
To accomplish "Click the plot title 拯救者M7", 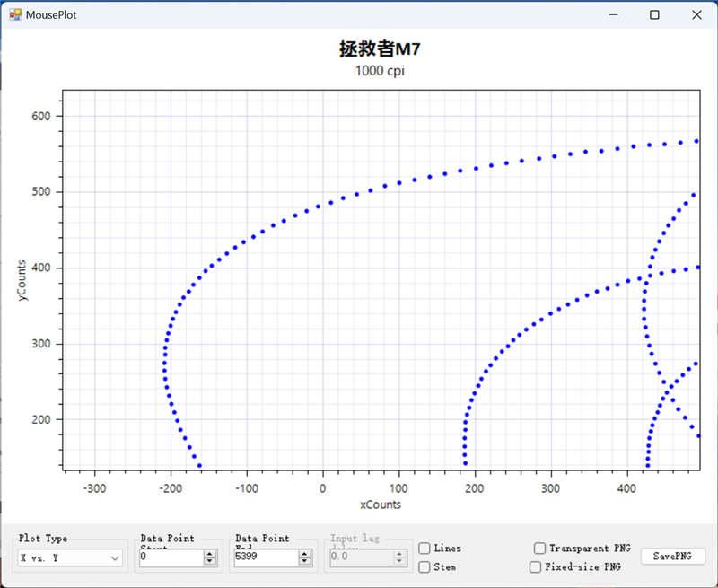I will coord(381,48).
